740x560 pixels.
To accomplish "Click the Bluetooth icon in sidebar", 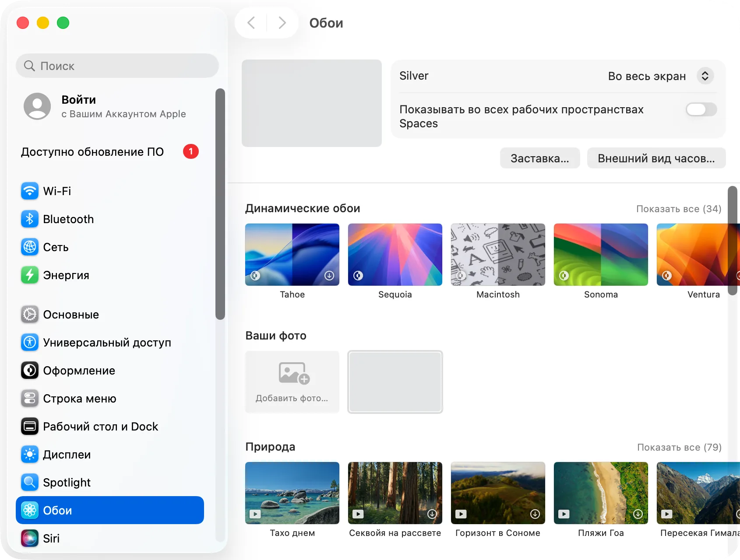I will [x=30, y=219].
